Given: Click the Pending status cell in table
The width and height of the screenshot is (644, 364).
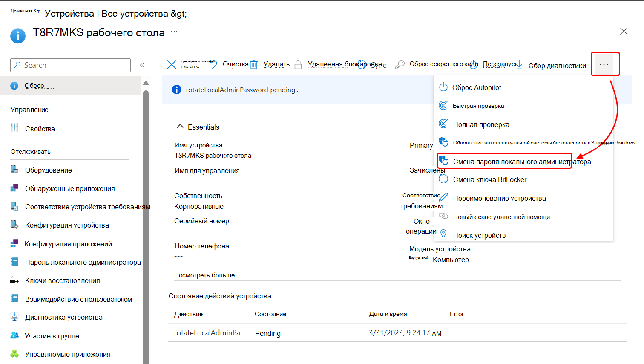Looking at the screenshot, I should tap(268, 333).
